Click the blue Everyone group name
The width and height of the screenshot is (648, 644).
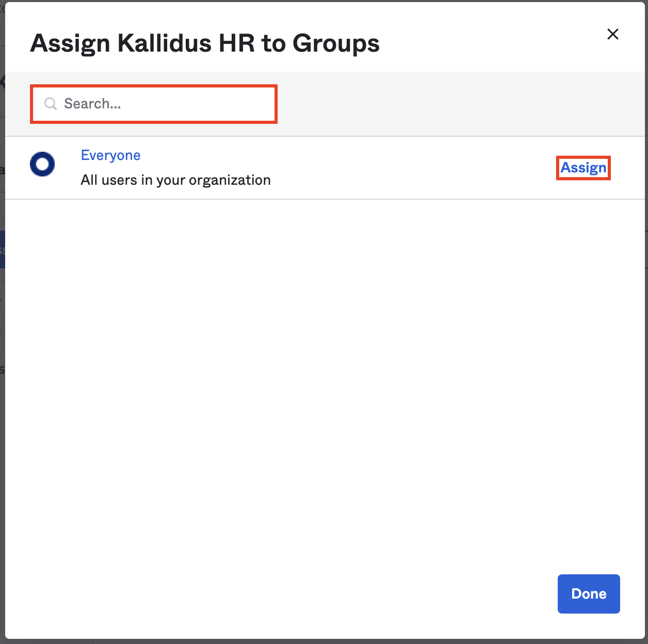110,155
